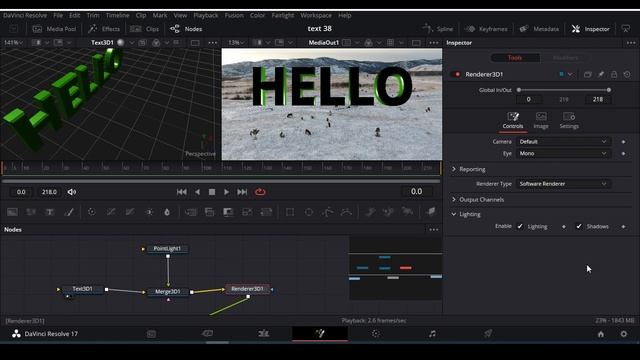Viewport: 640px width, 360px height.
Task: Pin the Renderer3D1 tool in Inspector
Action: coord(601,74)
